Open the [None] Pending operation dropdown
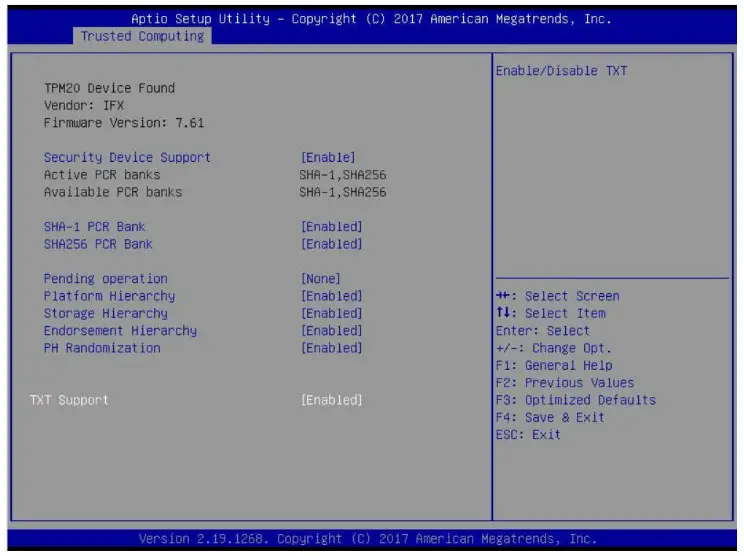Screen dimensions: 744x556 (321, 279)
